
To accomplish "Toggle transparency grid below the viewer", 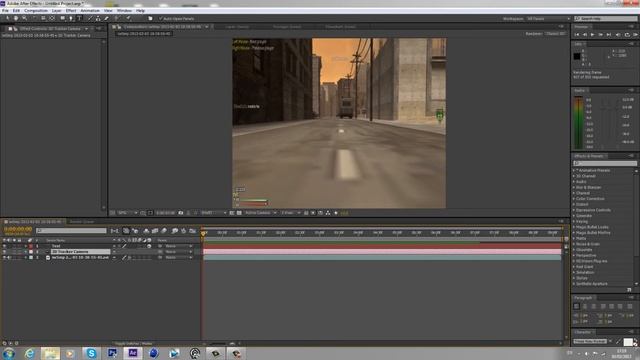I will point(239,213).
